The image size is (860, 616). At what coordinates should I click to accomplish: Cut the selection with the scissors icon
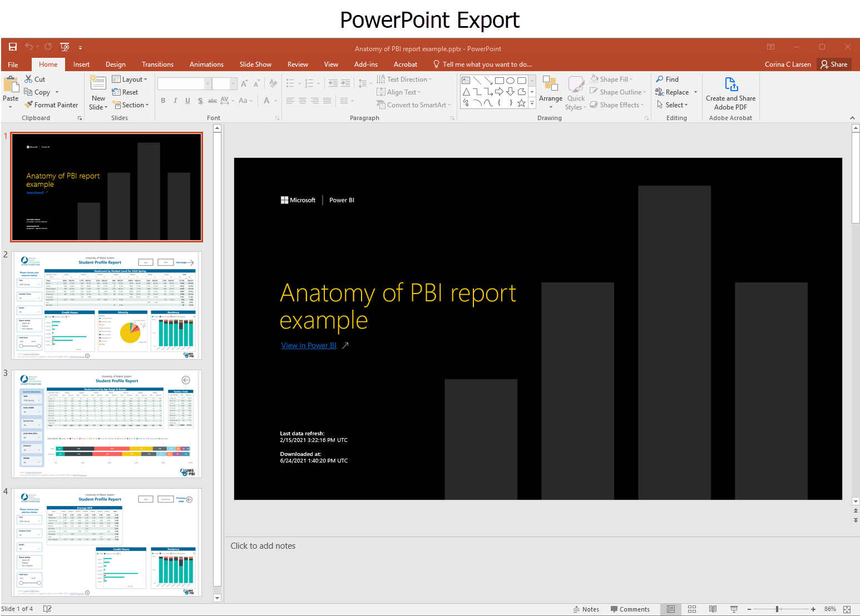tap(29, 80)
